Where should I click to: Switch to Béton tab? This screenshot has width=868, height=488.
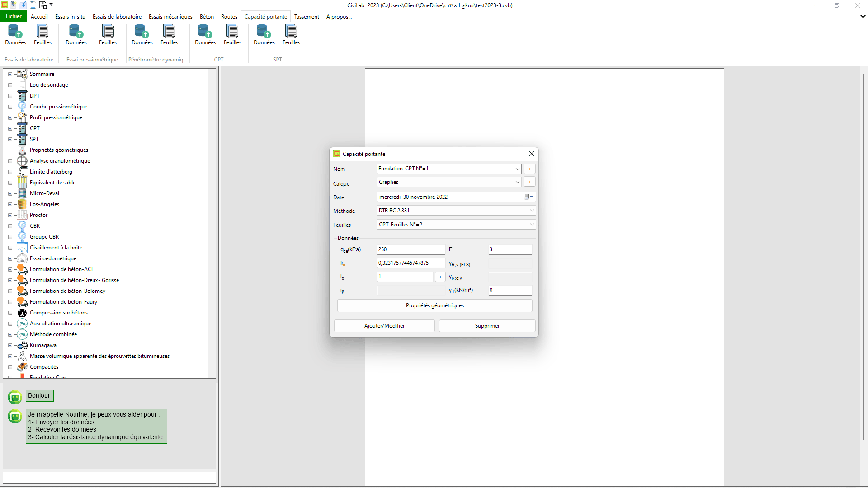(x=207, y=17)
